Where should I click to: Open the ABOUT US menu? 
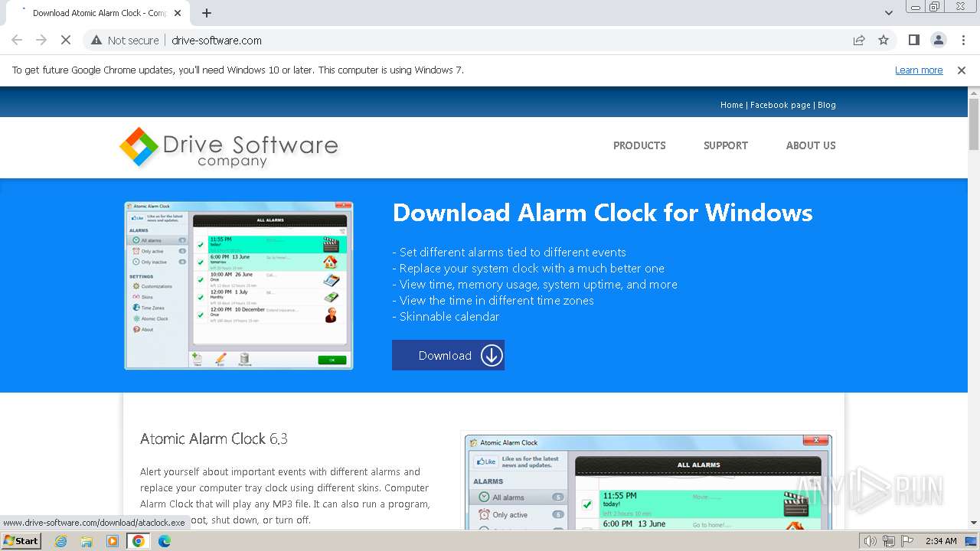point(811,145)
